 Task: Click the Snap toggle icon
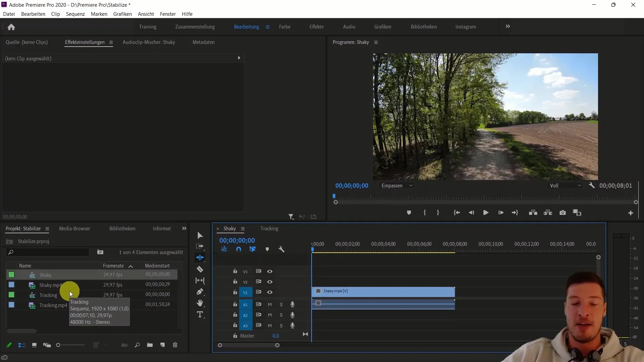[238, 249]
